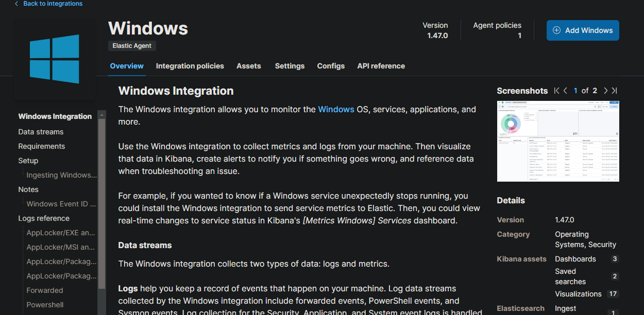Show previous screenshot with left chevron
Image resolution: width=644 pixels, height=315 pixels.
566,91
